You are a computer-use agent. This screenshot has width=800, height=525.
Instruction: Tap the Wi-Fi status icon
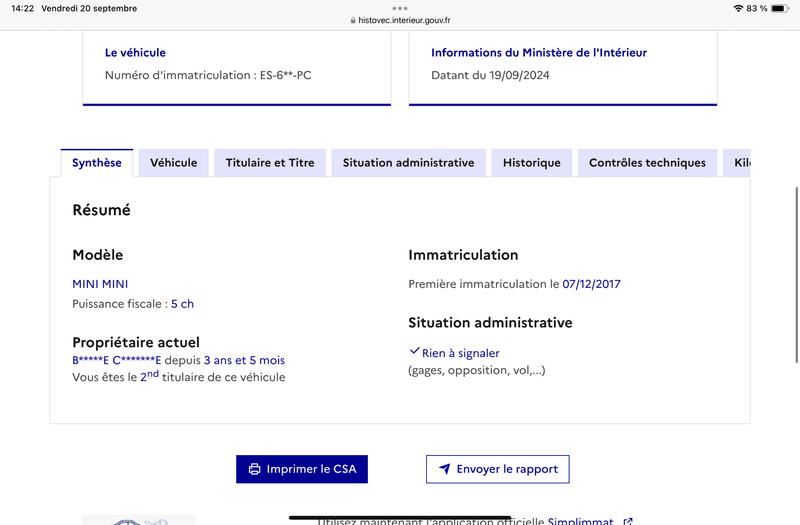click(738, 8)
